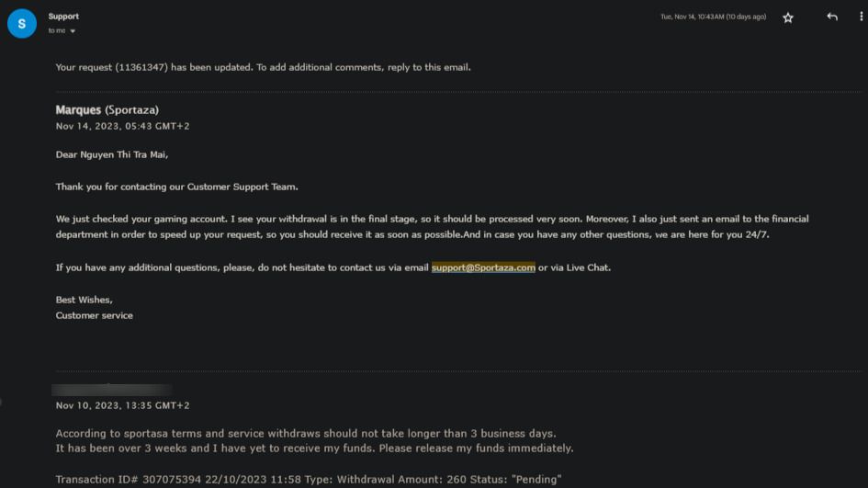
Task: Open the support@Sportaza.com email link
Action: click(x=483, y=267)
